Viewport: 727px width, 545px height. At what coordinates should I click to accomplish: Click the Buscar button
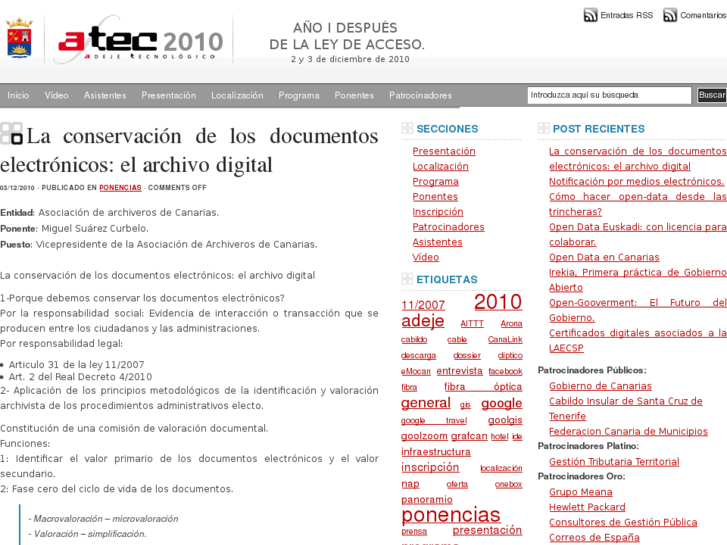[x=712, y=95]
